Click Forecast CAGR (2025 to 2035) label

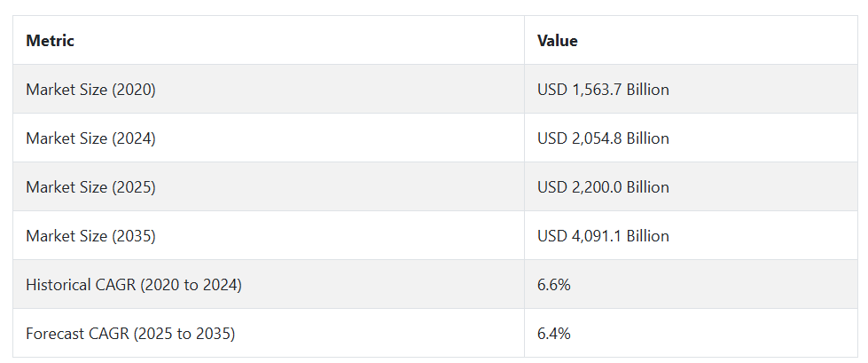pyautogui.click(x=130, y=334)
